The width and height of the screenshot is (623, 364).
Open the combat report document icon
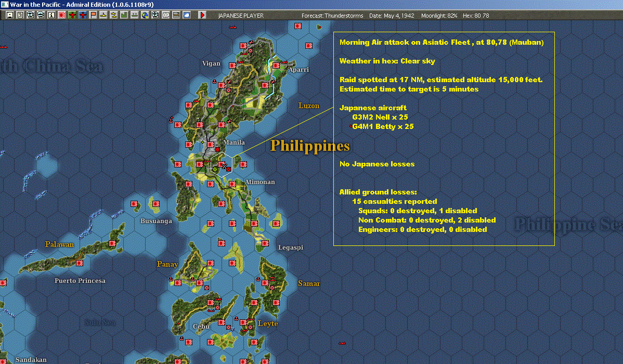[20, 15]
